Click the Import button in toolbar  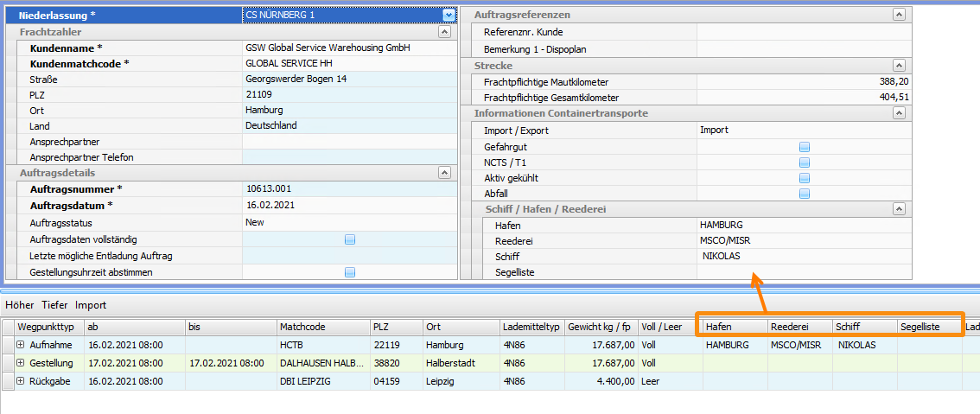(91, 305)
